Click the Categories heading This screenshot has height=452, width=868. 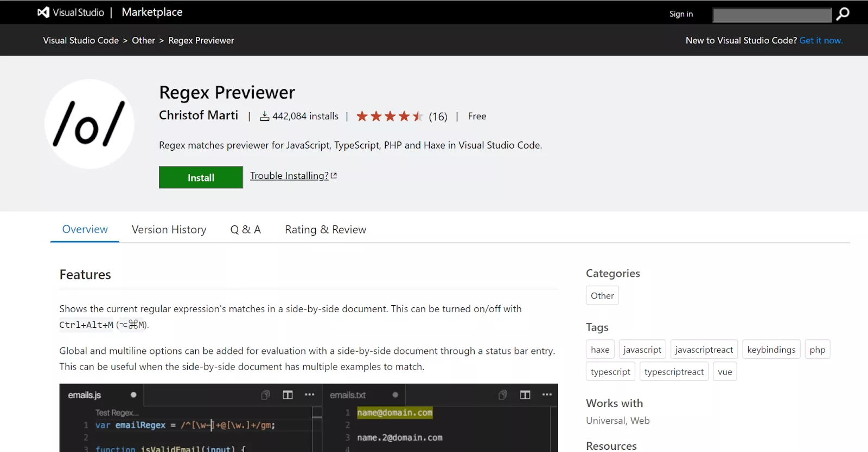click(613, 273)
